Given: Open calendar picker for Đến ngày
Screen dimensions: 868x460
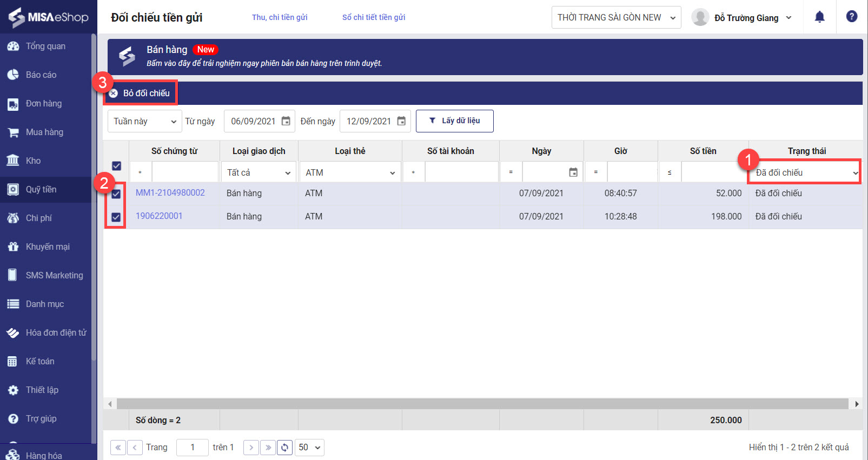Looking at the screenshot, I should pyautogui.click(x=401, y=121).
